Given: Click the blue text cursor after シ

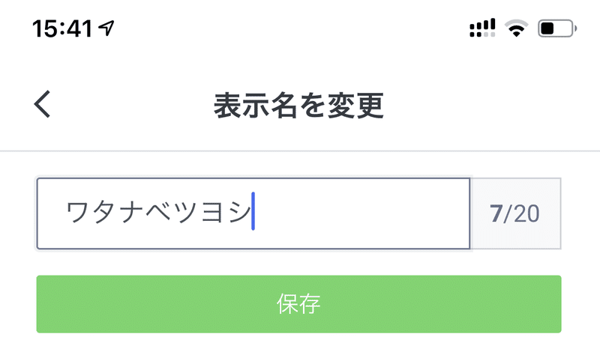Looking at the screenshot, I should pos(253,212).
